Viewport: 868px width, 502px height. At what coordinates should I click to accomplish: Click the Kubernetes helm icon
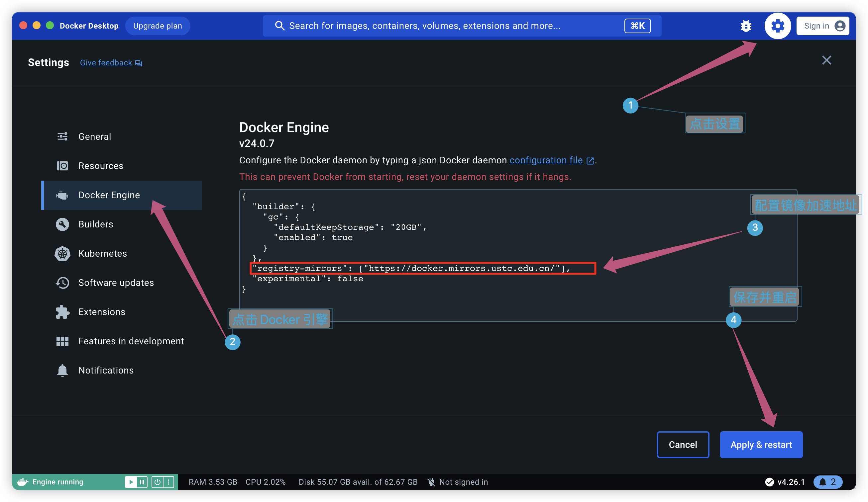click(62, 254)
